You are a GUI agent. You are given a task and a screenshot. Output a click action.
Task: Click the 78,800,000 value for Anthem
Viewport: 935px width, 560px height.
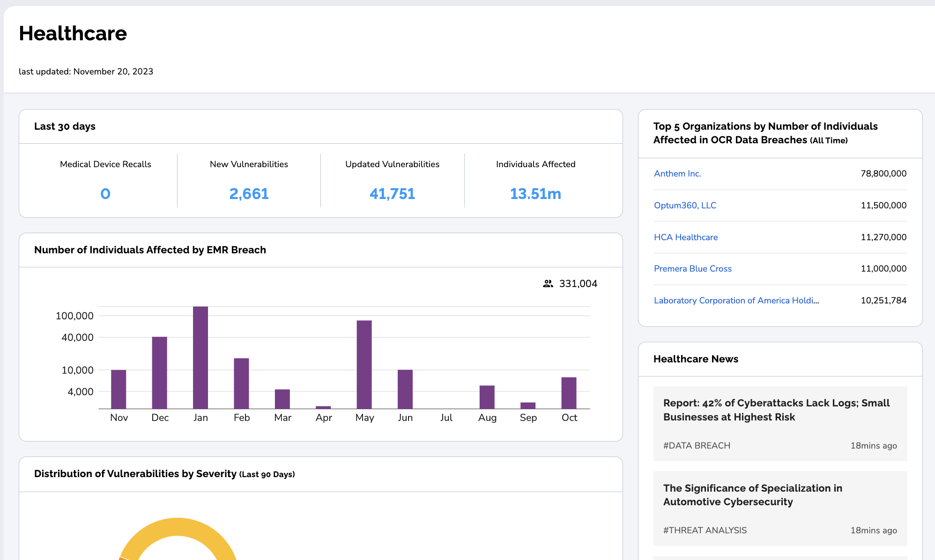coord(883,174)
